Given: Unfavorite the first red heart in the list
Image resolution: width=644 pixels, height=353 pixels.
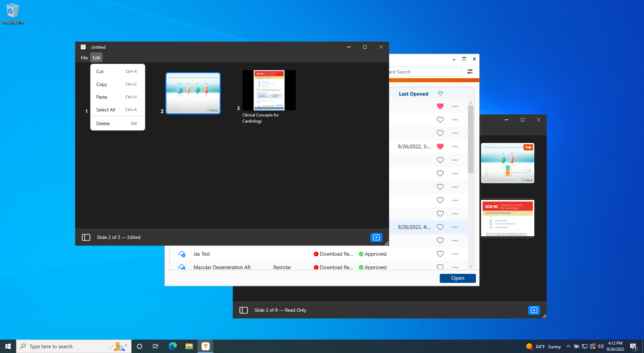Looking at the screenshot, I should coord(440,106).
